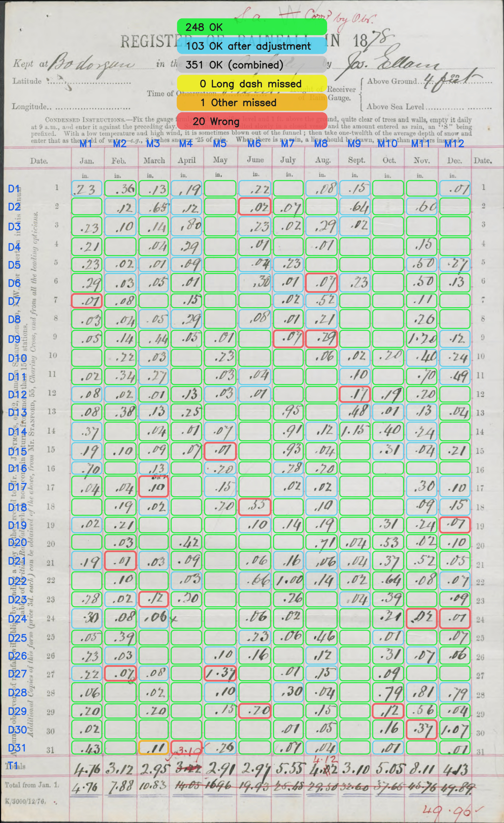This screenshot has height=823, width=504.
Task: Select the red-boxed May day 27 "1.37"
Action: (220, 673)
